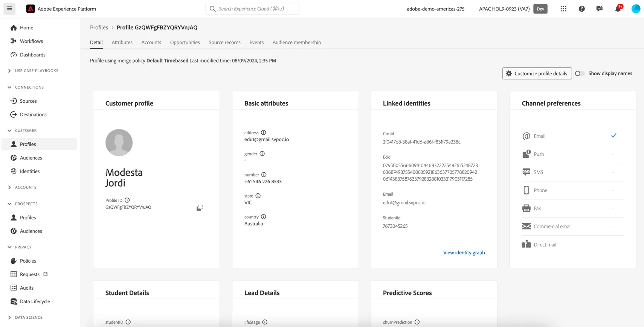The height and width of the screenshot is (327, 644).
Task: Expand Use Case Playbooks section
Action: click(x=9, y=71)
